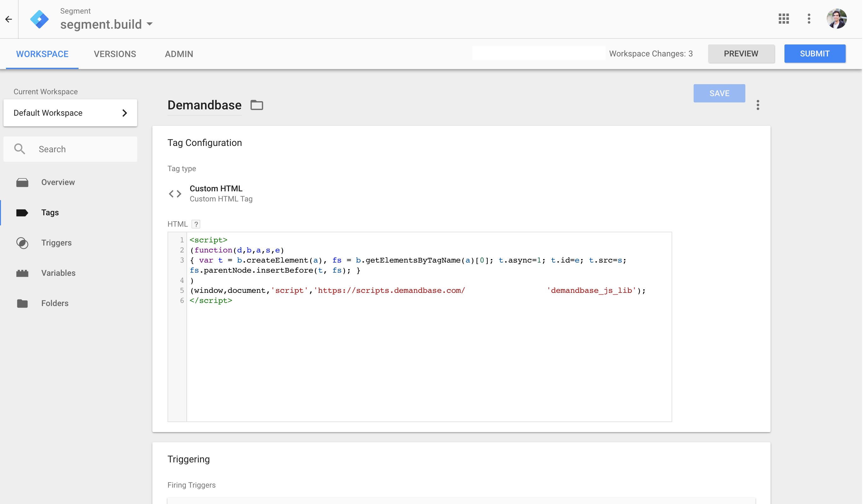This screenshot has width=863, height=504.
Task: Click the search magnifier icon
Action: click(20, 149)
